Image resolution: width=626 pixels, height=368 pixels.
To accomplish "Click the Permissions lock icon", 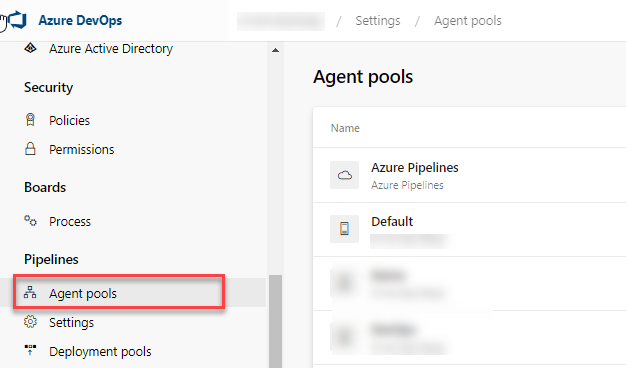I will pos(30,149).
